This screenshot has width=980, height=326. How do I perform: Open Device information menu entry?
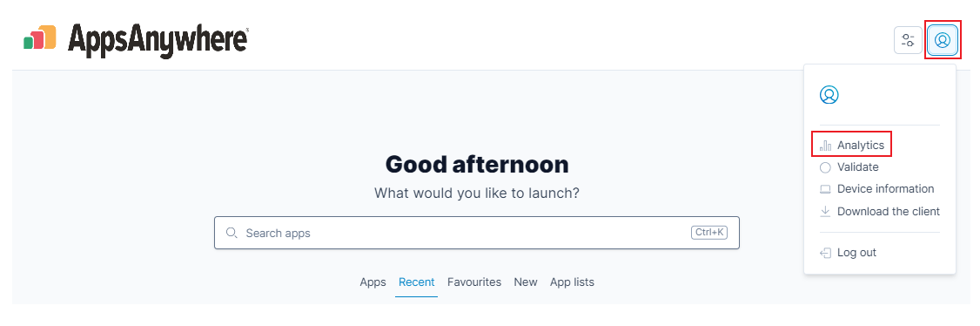(886, 189)
